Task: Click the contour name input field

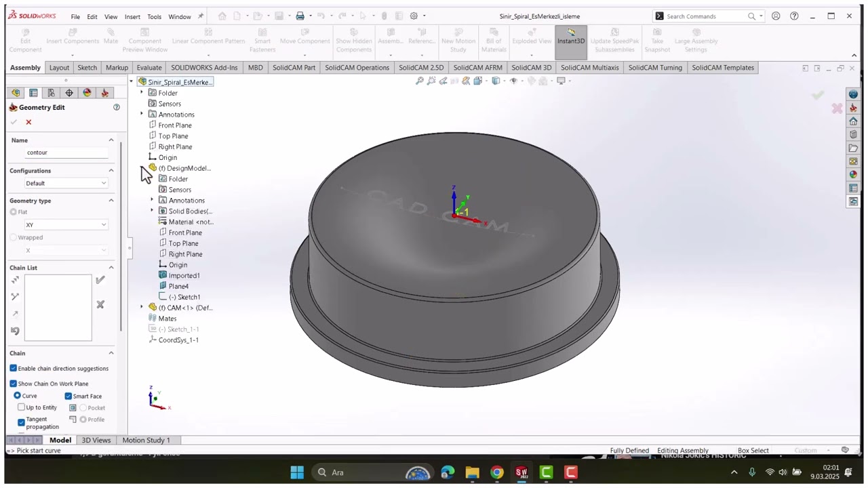Action: pyautogui.click(x=67, y=152)
